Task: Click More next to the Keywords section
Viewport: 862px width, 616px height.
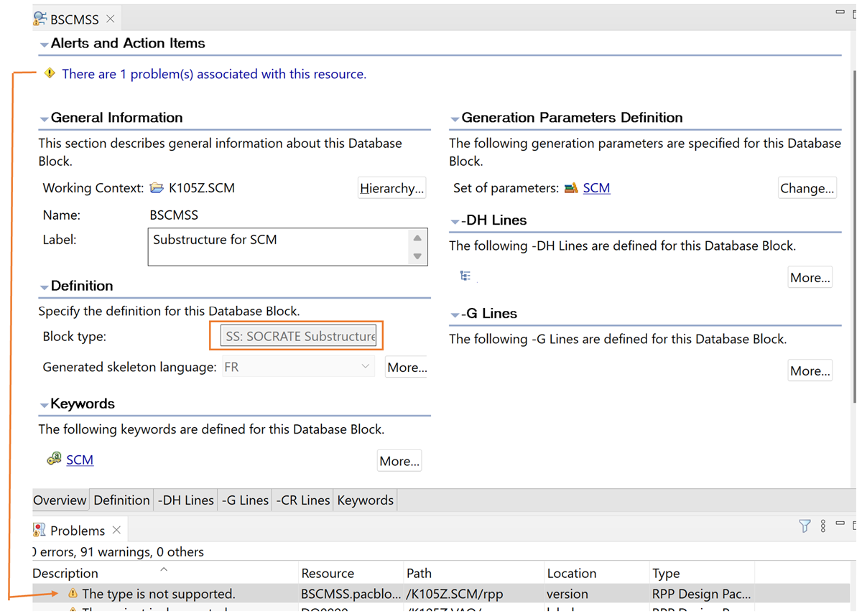Action: click(399, 460)
